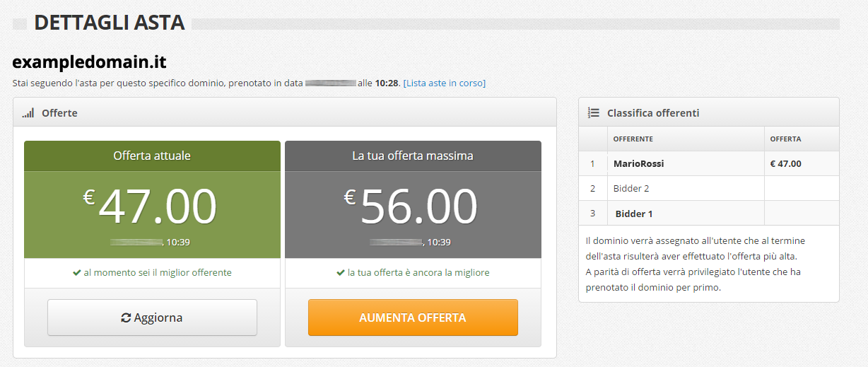The height and width of the screenshot is (367, 868).
Task: Select the Bidder 1 row
Action: 709,213
